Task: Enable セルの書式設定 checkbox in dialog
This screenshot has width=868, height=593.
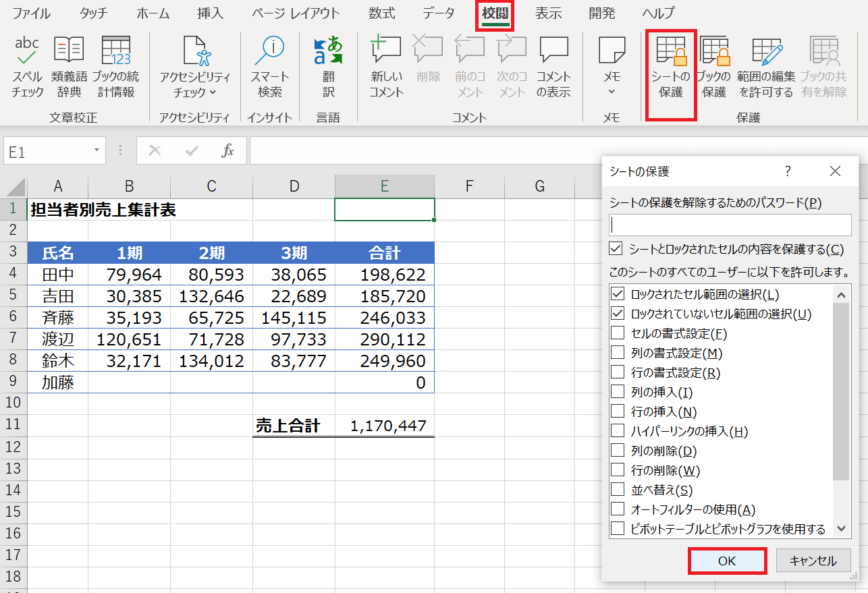Action: (x=617, y=333)
